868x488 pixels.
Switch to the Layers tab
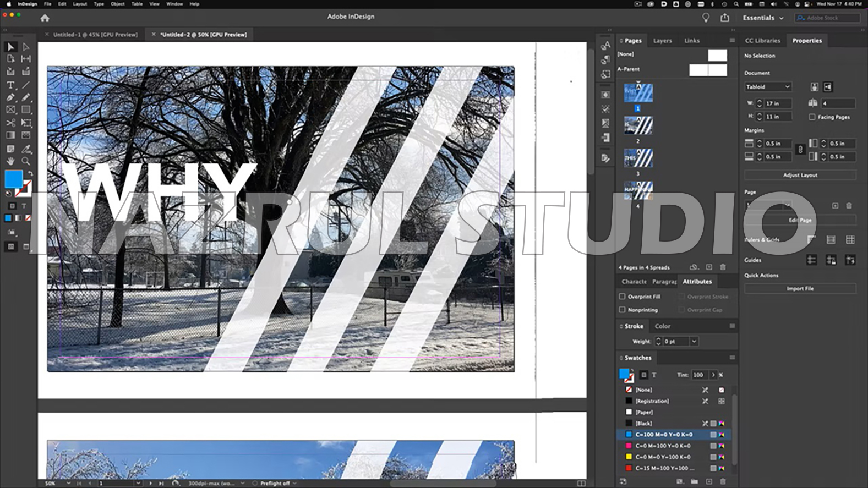pos(662,41)
